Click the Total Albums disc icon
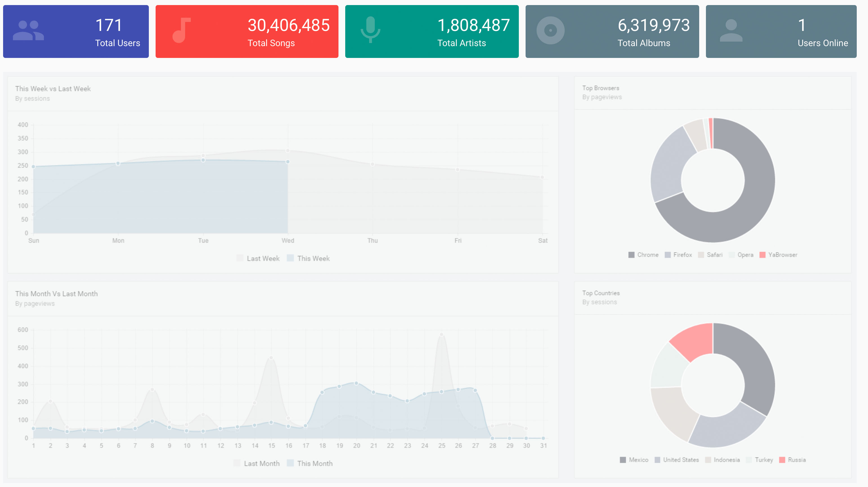 click(550, 31)
